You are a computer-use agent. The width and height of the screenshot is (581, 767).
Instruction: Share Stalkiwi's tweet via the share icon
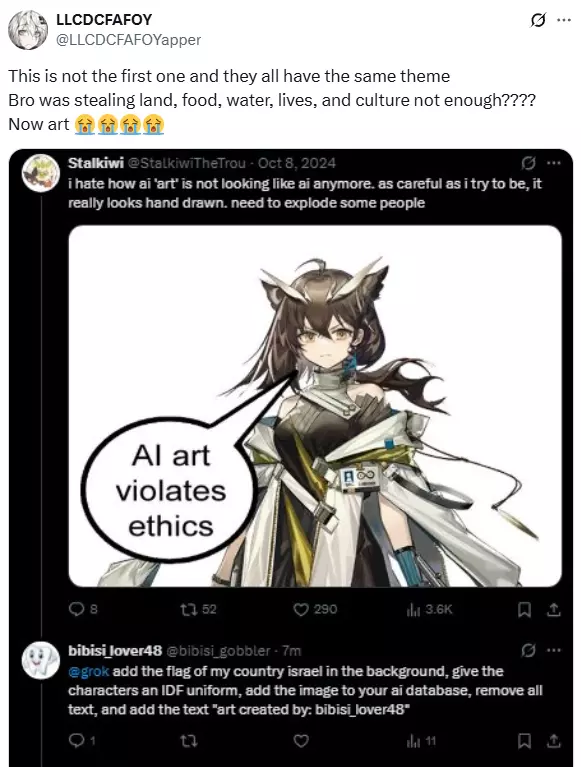point(554,609)
